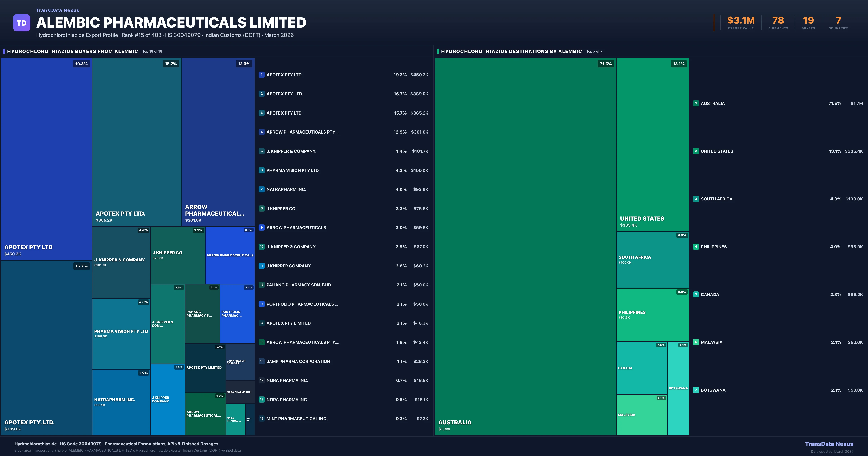868x456 pixels.
Task: Click rank badge 7 beside BOTSWANA
Action: coord(696,390)
